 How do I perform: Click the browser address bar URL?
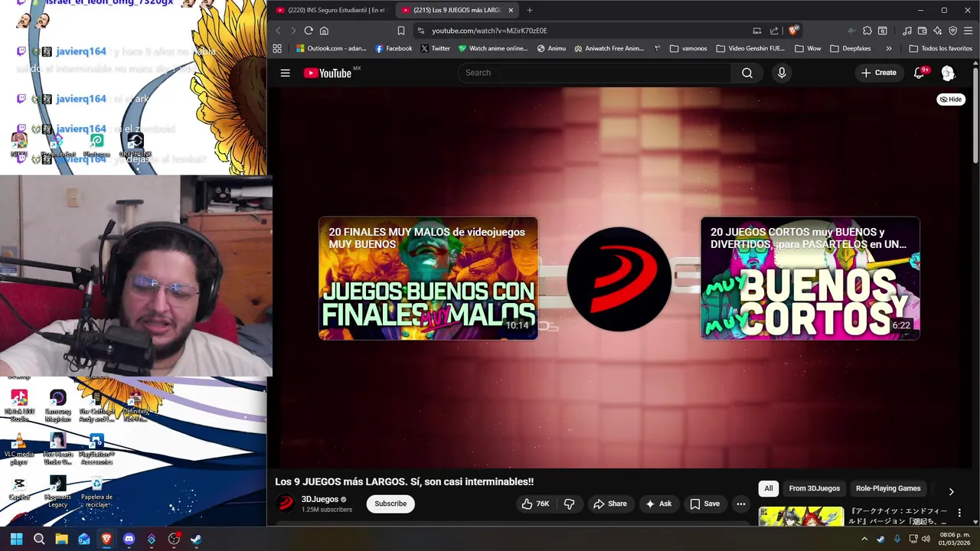pyautogui.click(x=489, y=31)
